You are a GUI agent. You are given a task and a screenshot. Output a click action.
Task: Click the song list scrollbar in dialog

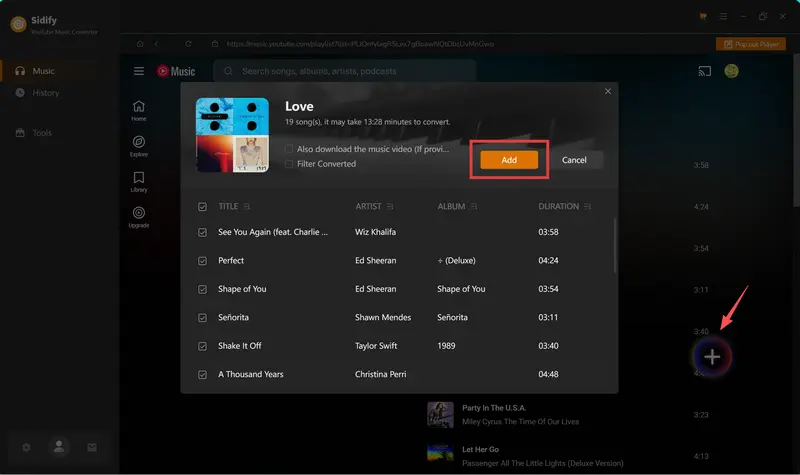tap(615, 245)
